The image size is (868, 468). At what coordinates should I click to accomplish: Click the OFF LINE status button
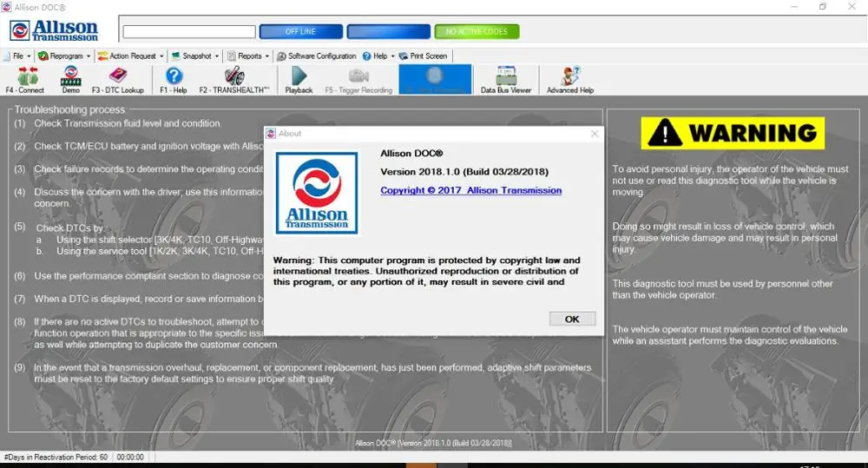pos(300,31)
